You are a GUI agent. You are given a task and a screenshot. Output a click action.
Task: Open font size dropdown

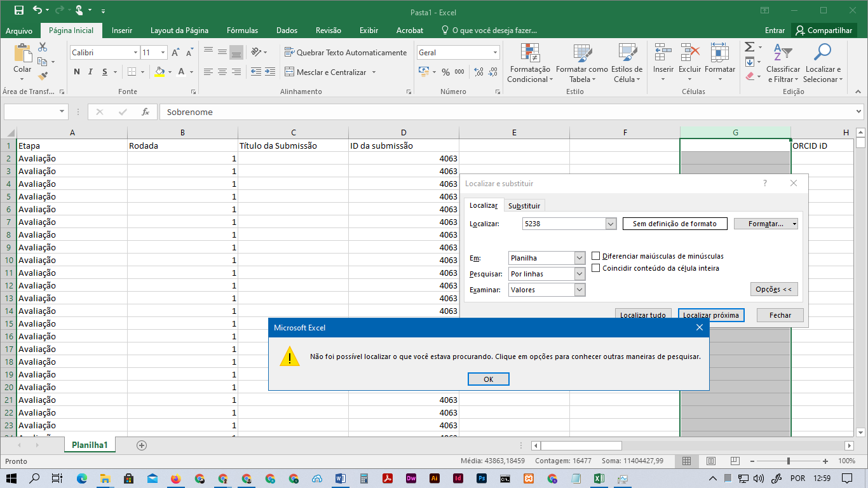click(x=163, y=53)
